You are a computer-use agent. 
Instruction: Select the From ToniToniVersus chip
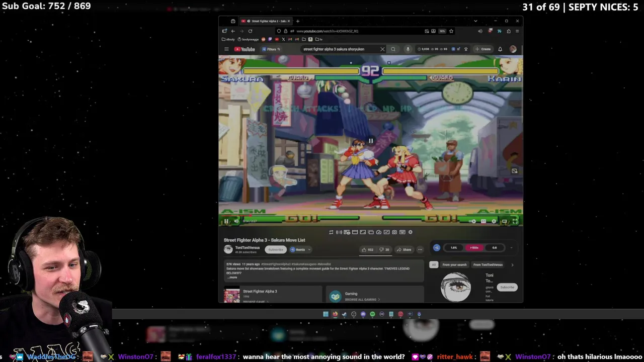(488, 264)
